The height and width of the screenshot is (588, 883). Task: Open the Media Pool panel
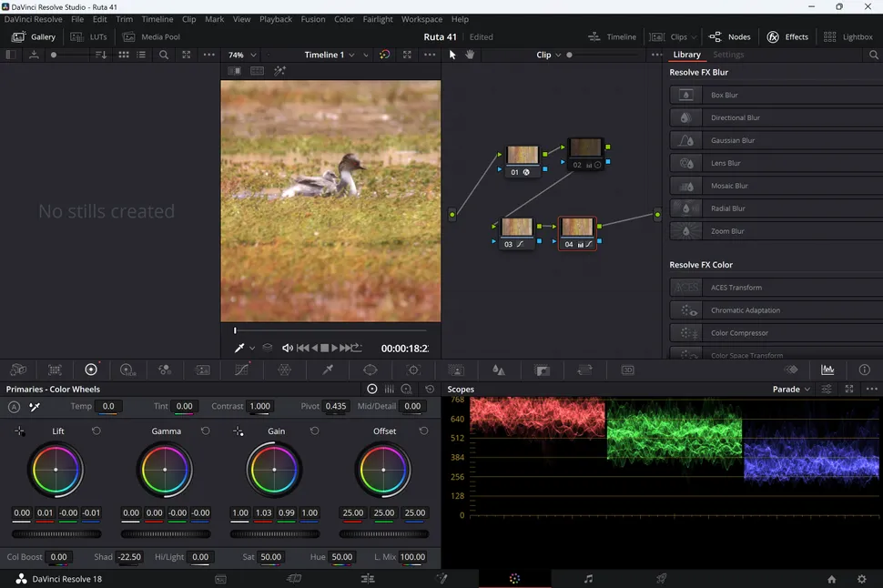(x=151, y=37)
